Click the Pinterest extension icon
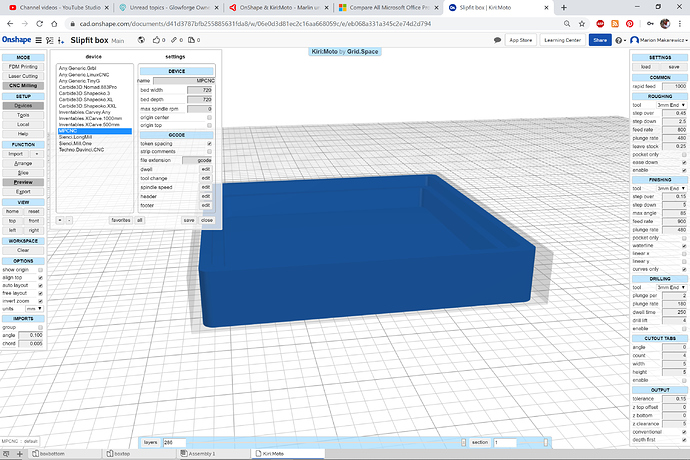The width and height of the screenshot is (690, 460). click(630, 24)
